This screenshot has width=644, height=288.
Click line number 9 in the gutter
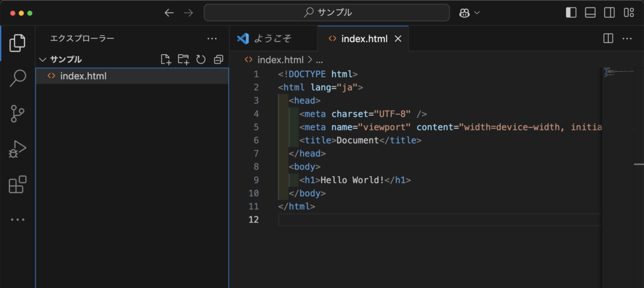coord(257,180)
